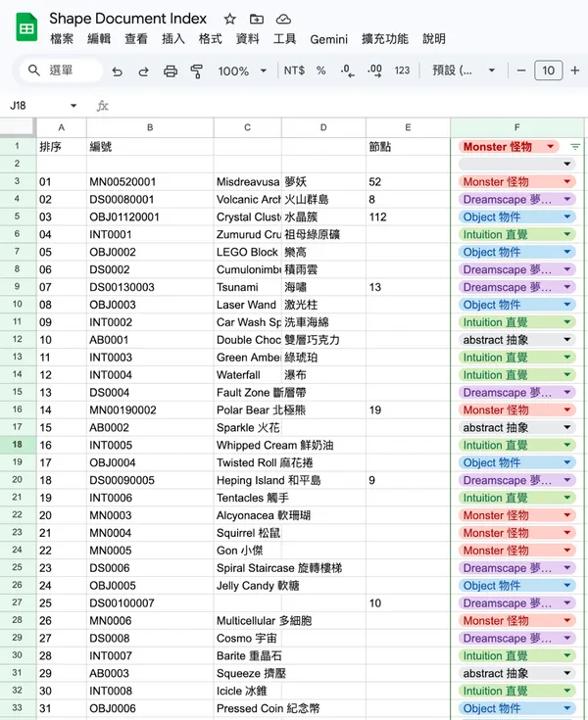Screen dimensions: 588x720
Task: Select cell DS00080001
Action: tap(150, 199)
